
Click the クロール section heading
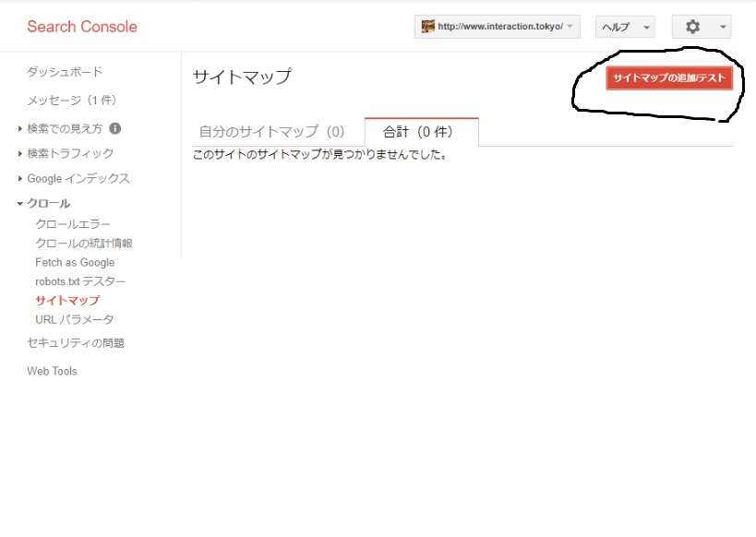point(49,203)
